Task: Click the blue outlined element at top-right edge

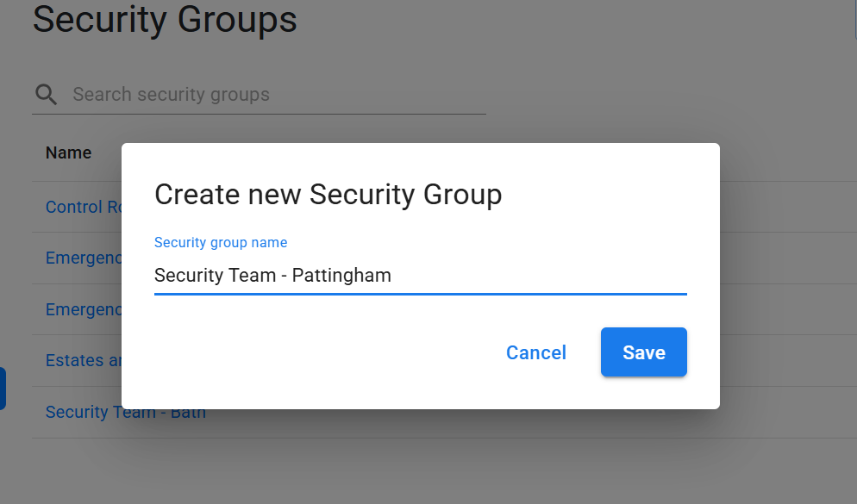Action: [855, 19]
